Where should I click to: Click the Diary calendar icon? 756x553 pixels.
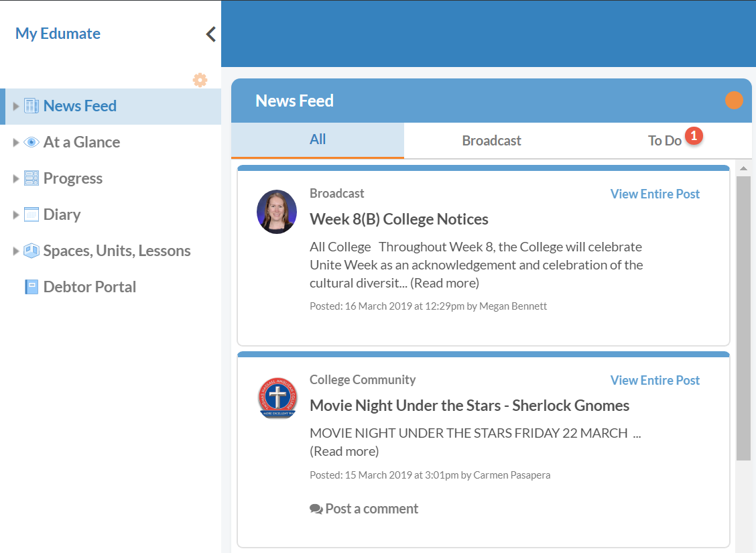[31, 214]
